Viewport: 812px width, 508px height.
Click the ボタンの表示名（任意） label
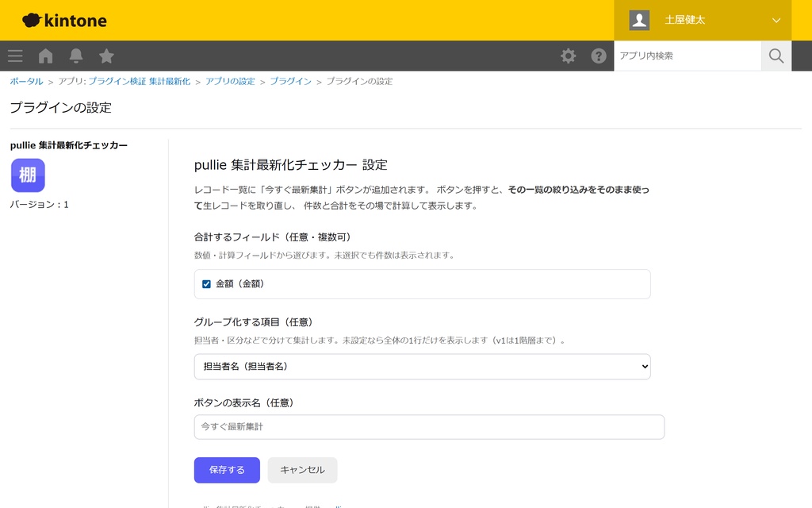[x=244, y=402]
